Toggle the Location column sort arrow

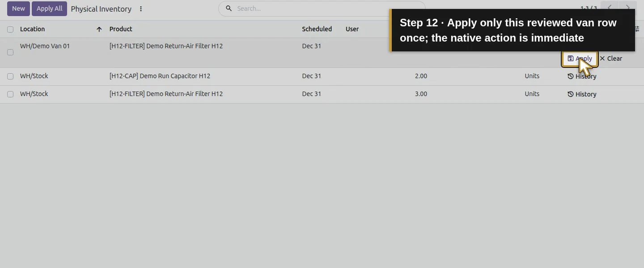(x=99, y=29)
